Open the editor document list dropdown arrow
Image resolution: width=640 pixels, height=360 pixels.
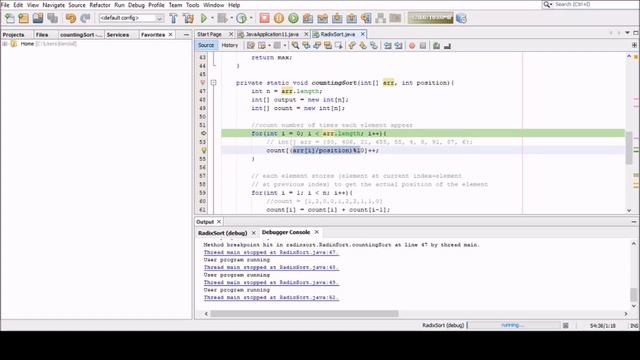pos(627,33)
